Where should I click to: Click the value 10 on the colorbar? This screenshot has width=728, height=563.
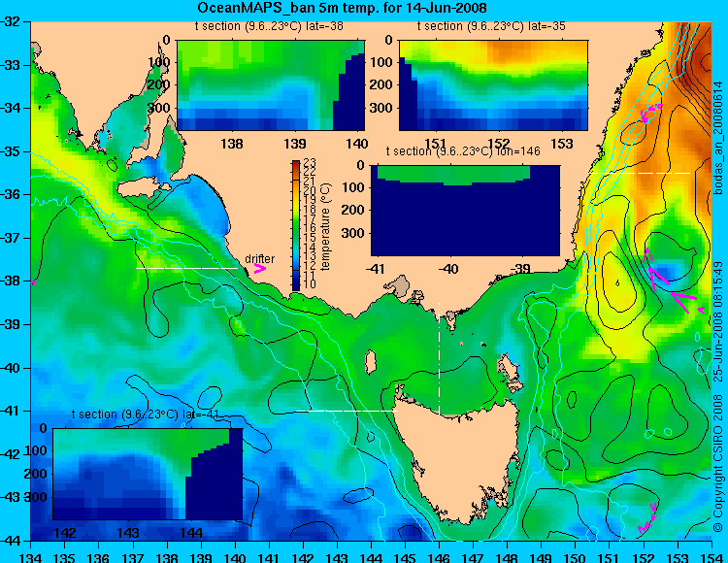pyautogui.click(x=310, y=283)
